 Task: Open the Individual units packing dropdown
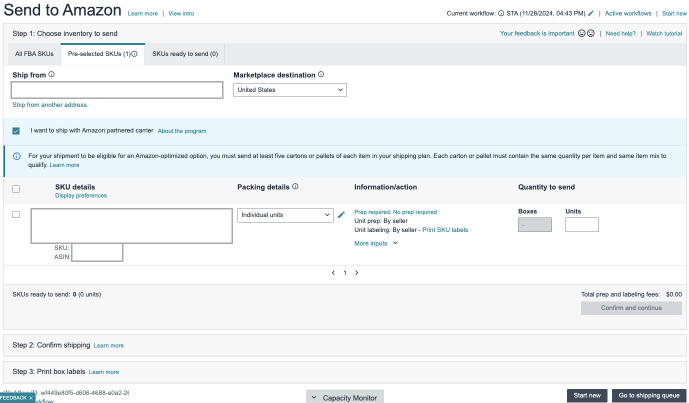pos(285,214)
